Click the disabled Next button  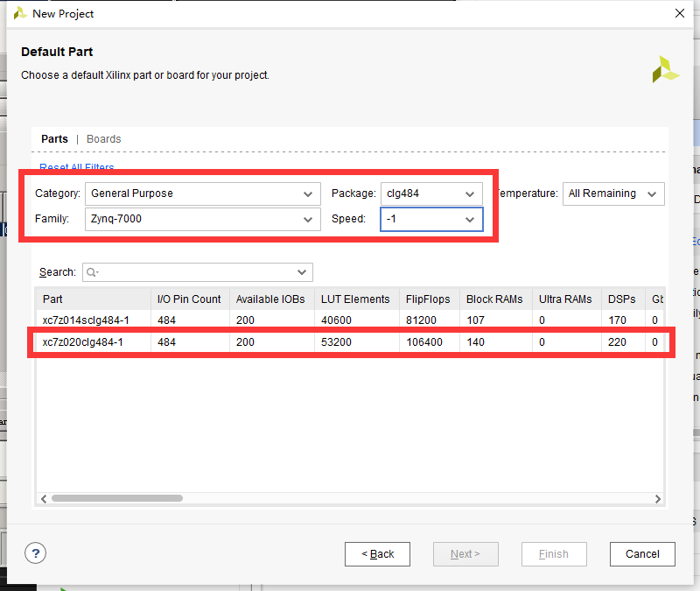coord(465,554)
